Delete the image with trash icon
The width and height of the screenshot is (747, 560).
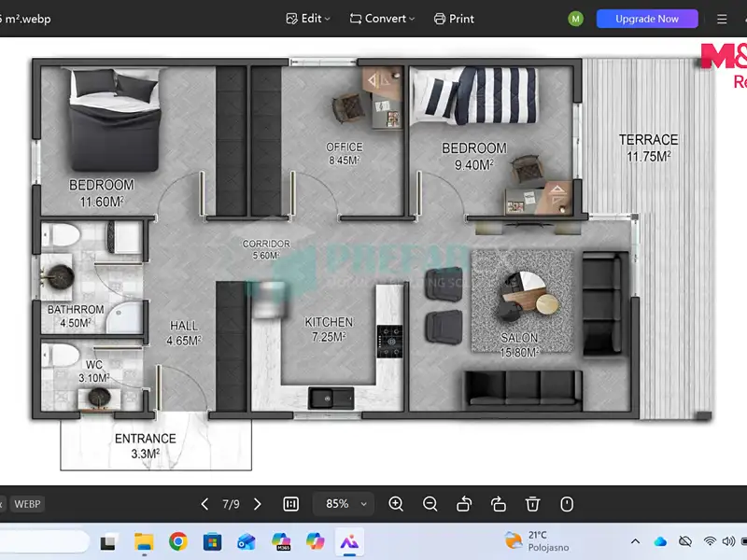tap(532, 504)
